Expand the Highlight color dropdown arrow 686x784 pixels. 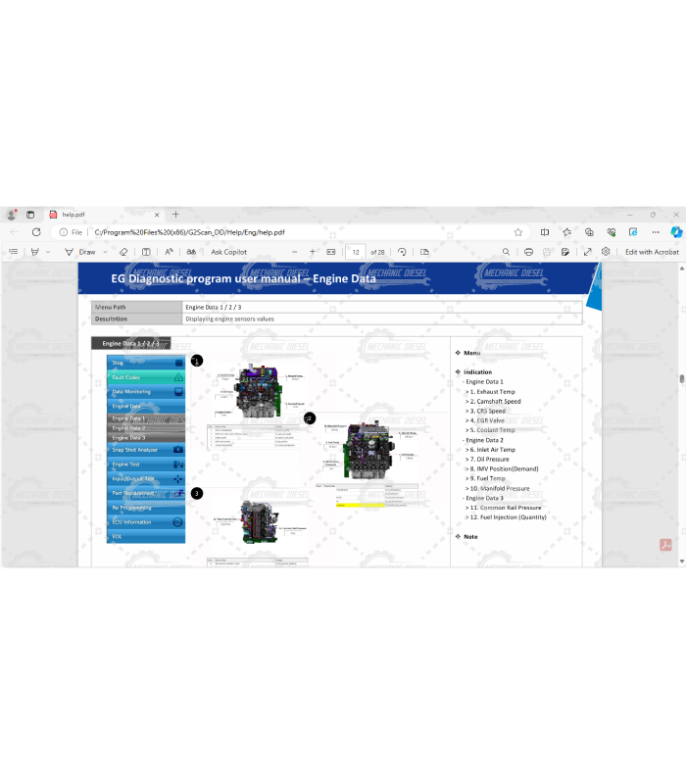(48, 252)
